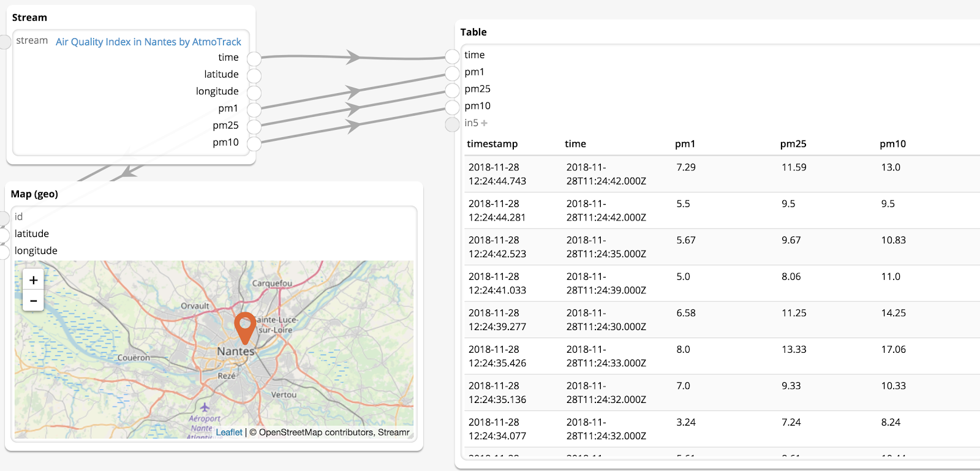Click pm1 value 3.24
980x471 pixels.
(686, 422)
